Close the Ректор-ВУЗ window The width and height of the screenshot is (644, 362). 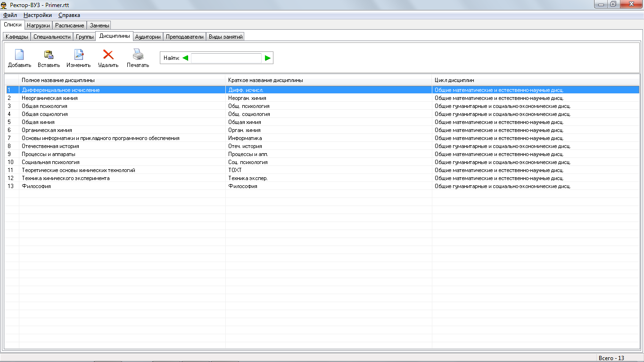point(631,4)
